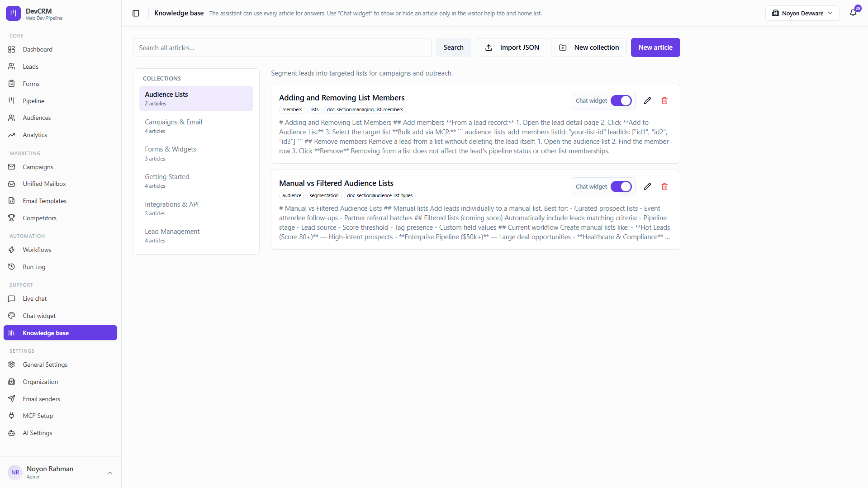Viewport: 868px width, 488px height.
Task: Toggle the sidebar collapse icon
Action: tap(136, 13)
